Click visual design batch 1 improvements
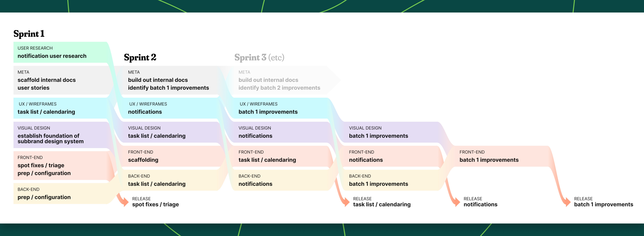 tap(379, 136)
